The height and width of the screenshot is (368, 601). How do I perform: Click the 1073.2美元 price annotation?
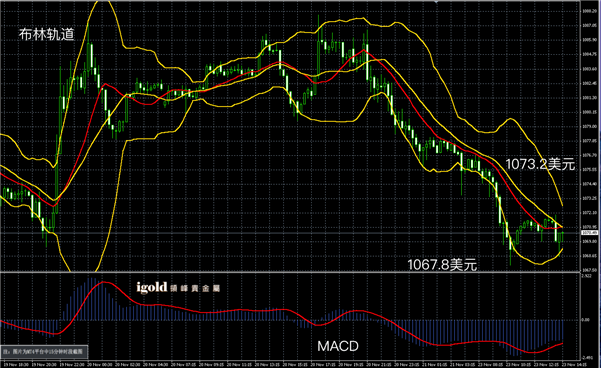(540, 164)
